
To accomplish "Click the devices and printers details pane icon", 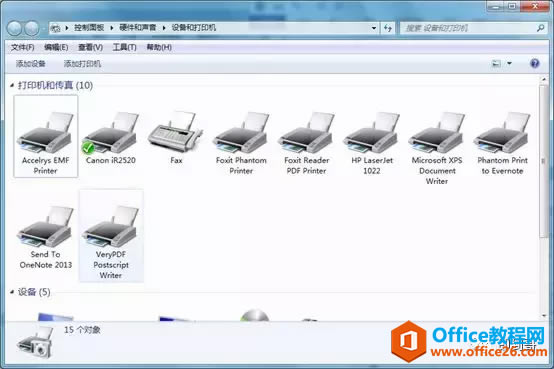I will point(35,343).
